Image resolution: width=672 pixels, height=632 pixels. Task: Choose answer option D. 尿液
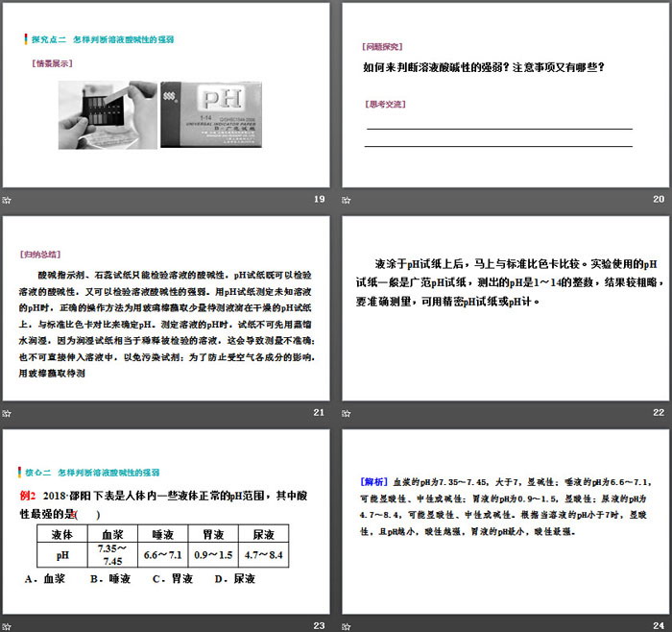235,579
